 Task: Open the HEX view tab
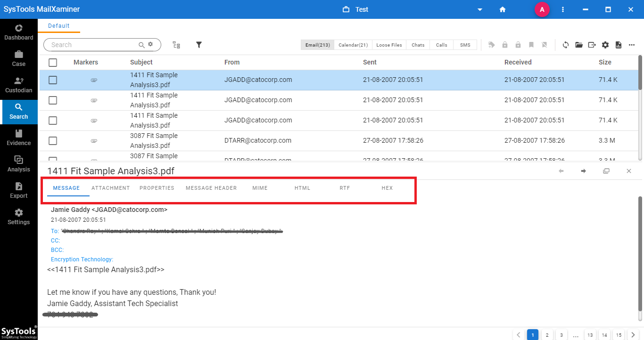coord(387,188)
